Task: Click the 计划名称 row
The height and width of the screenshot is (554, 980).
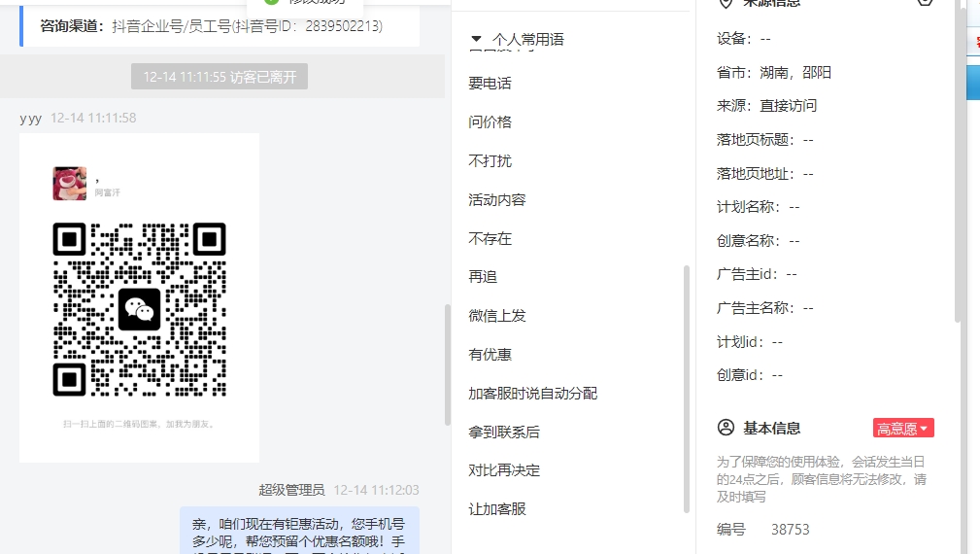Action: pyautogui.click(x=759, y=207)
